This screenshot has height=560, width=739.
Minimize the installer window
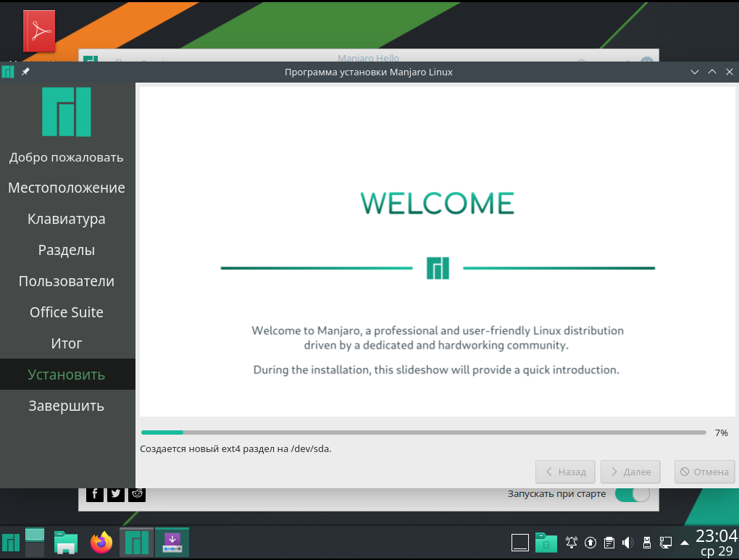[695, 72]
